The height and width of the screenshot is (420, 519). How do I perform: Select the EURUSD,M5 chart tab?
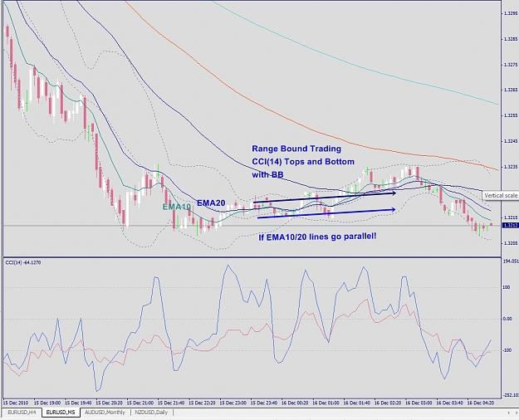point(61,413)
